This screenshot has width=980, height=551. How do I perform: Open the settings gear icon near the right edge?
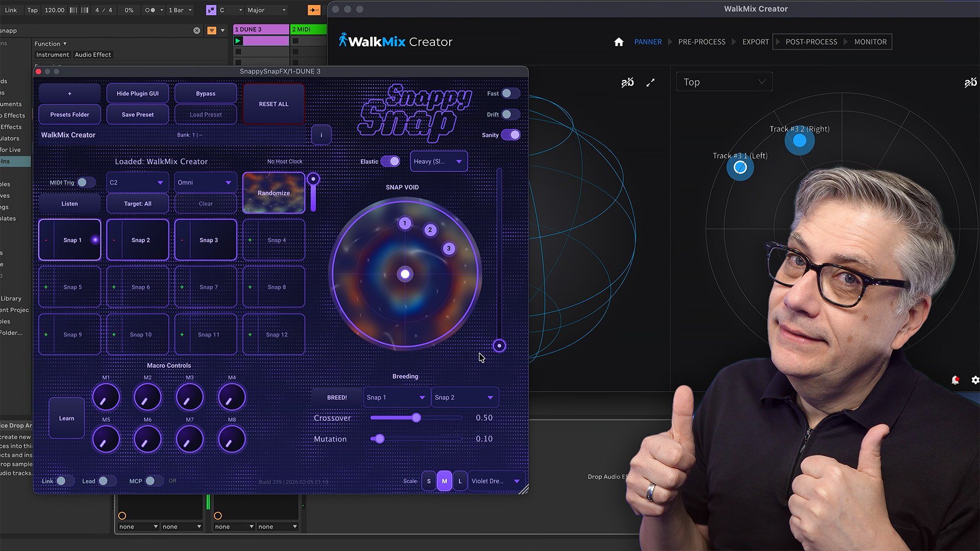975,380
